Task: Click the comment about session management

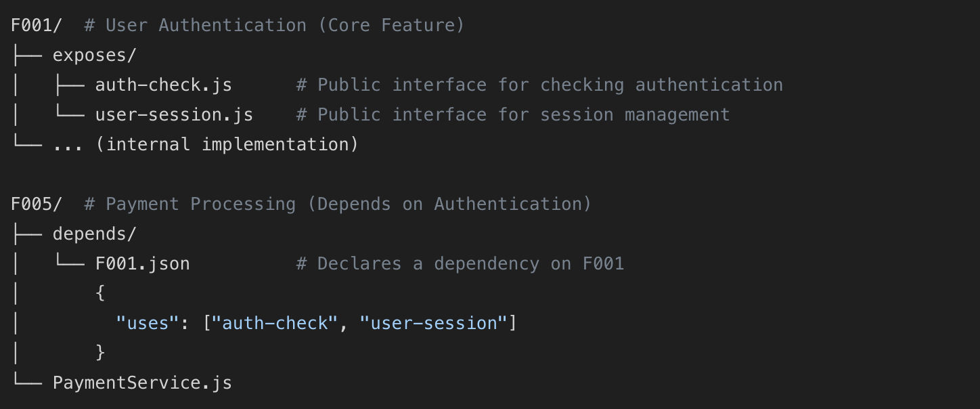Action: point(513,114)
